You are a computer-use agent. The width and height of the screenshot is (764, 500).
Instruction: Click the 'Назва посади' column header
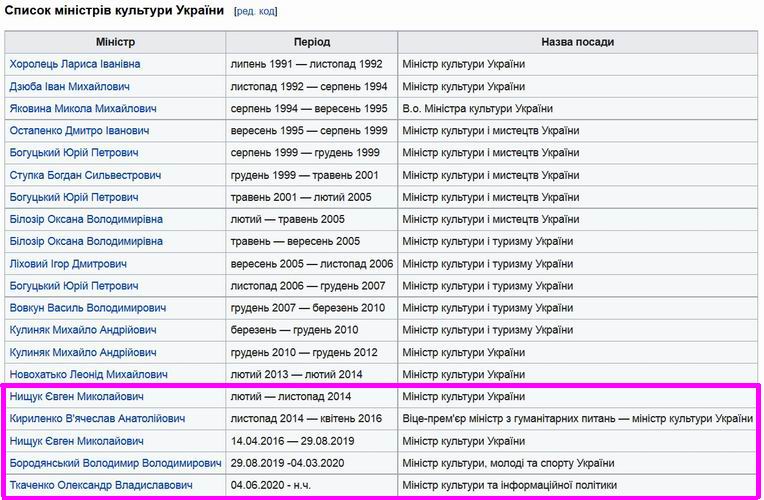[x=577, y=42]
